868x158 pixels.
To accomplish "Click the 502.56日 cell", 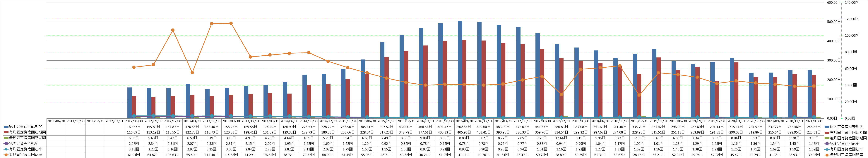I will tap(464, 127).
